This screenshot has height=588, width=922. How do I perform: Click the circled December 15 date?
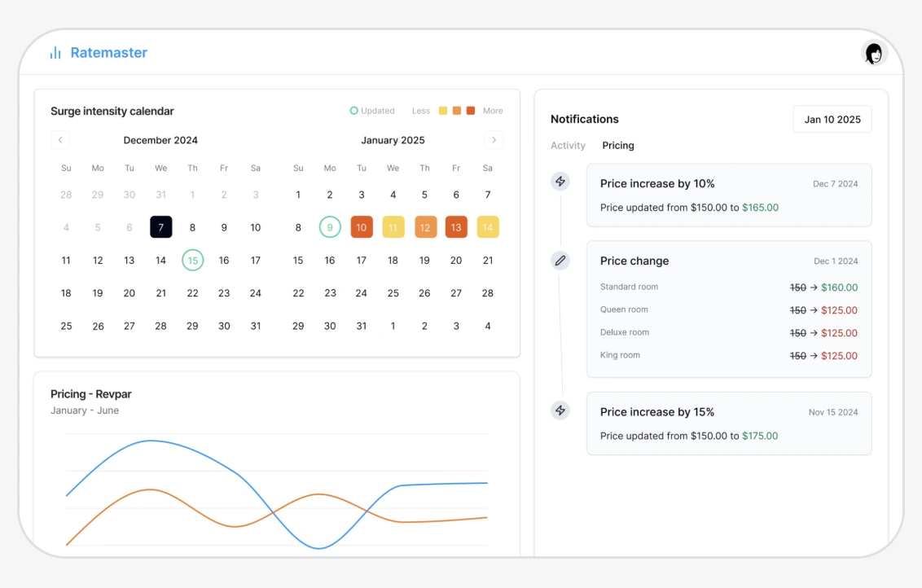click(x=192, y=260)
